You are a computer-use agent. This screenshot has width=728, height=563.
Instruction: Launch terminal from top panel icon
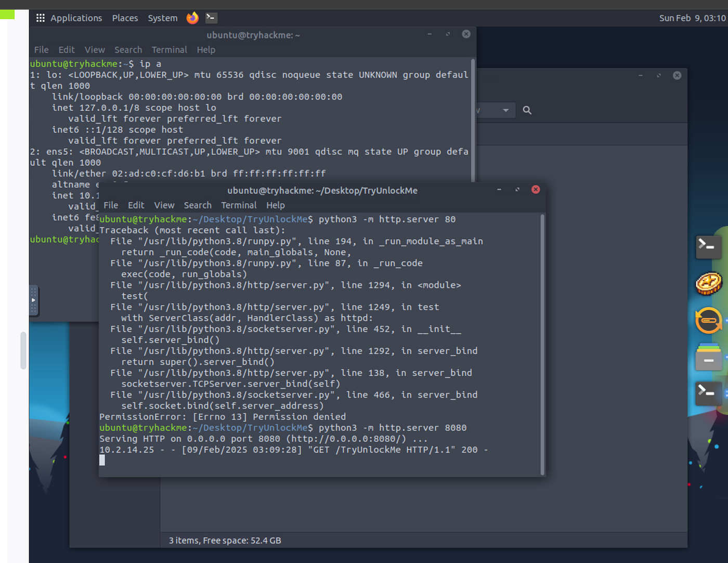tap(211, 18)
